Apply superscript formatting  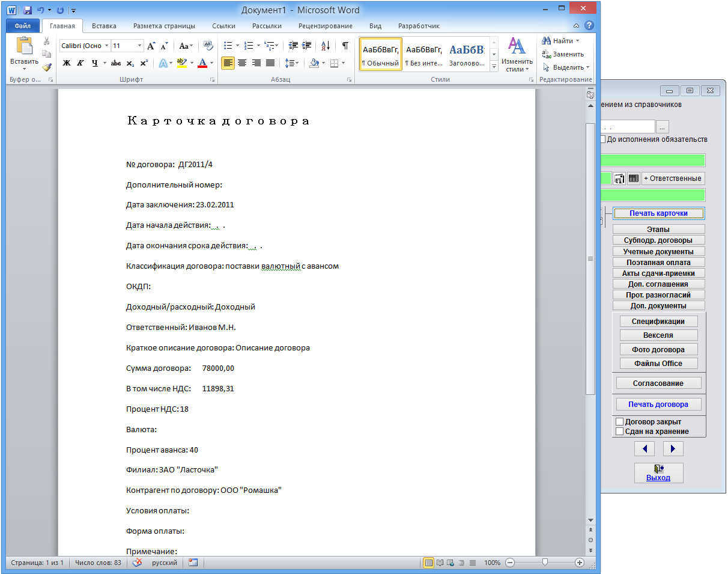(x=144, y=63)
